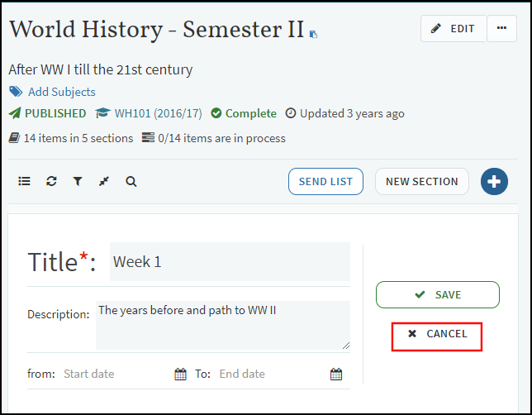Click the refresh list icon

[51, 181]
